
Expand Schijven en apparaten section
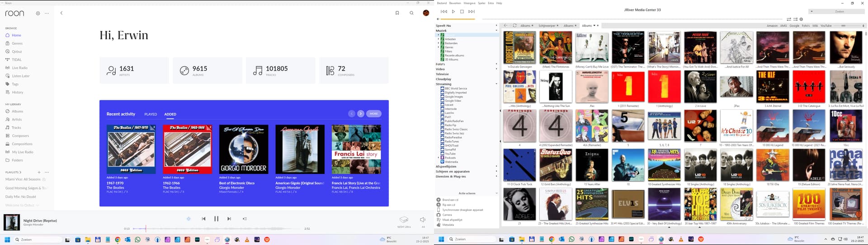(x=496, y=172)
